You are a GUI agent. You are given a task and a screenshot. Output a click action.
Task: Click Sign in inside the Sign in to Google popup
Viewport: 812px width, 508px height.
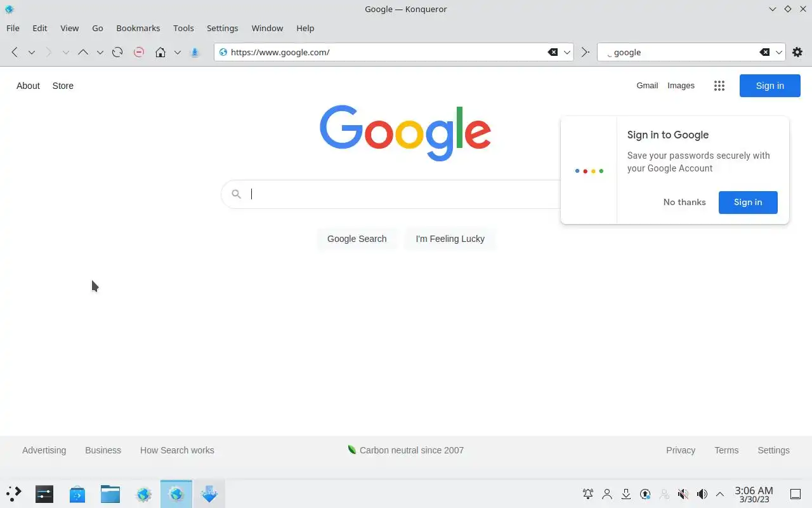tap(748, 202)
